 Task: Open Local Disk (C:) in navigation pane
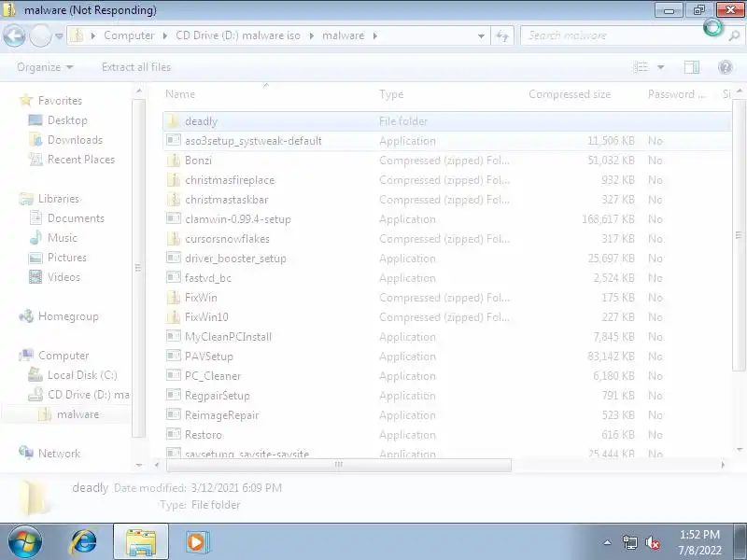[82, 375]
